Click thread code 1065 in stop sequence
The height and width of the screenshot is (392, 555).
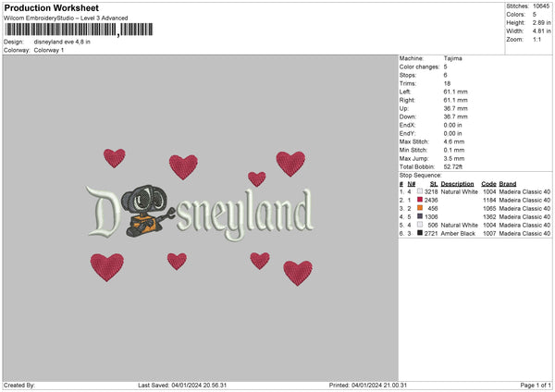[489, 208]
